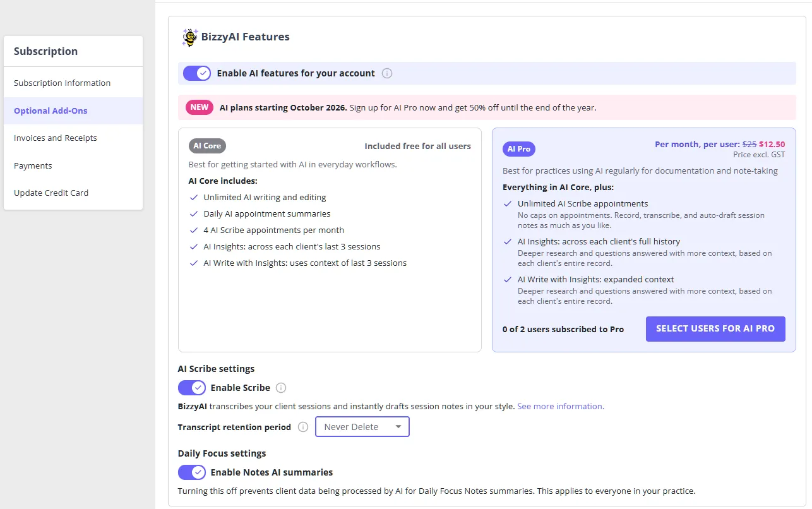Click SELECT USERS FOR AI PRO button

point(715,329)
